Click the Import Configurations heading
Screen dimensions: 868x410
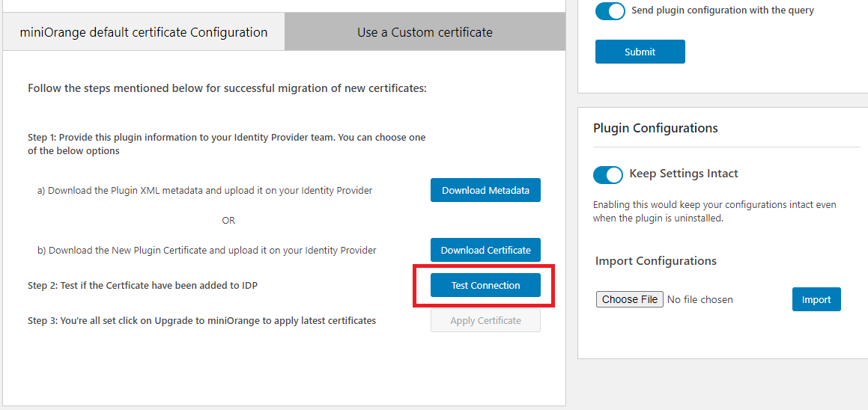656,261
